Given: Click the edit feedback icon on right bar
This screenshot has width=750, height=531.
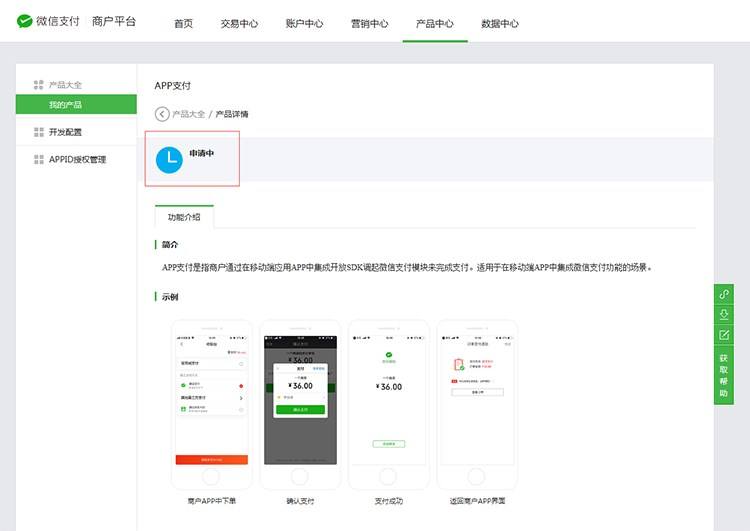Looking at the screenshot, I should coord(724,334).
